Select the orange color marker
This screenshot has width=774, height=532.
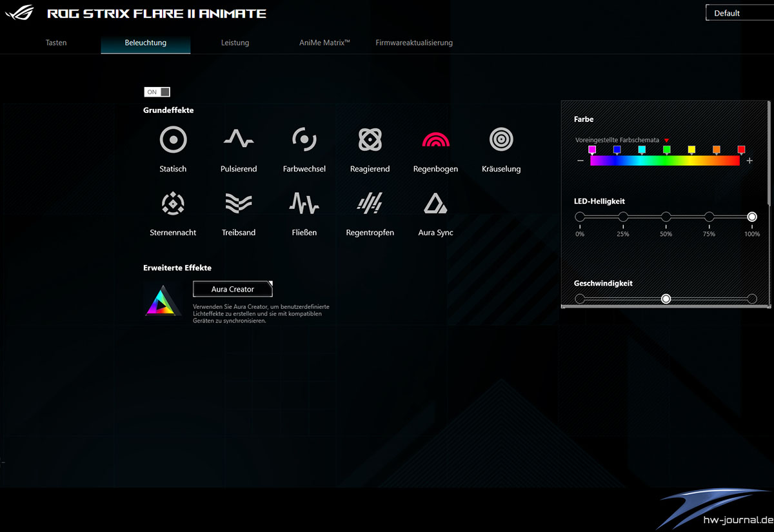point(717,150)
